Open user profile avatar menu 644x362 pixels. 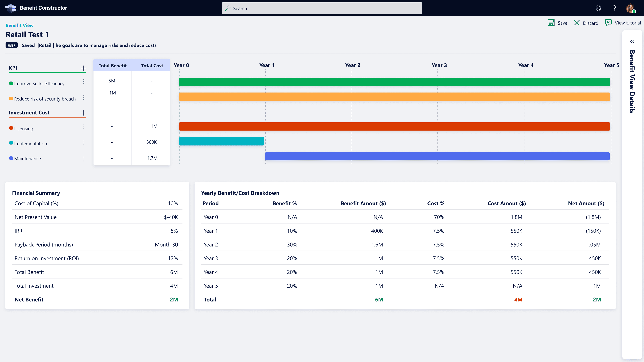tap(630, 8)
